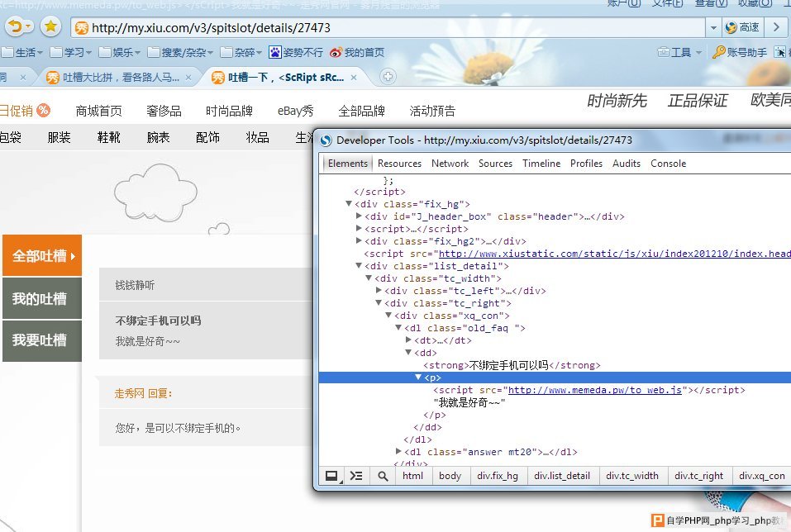Open the 妆品 category
The height and width of the screenshot is (532, 791).
click(257, 137)
